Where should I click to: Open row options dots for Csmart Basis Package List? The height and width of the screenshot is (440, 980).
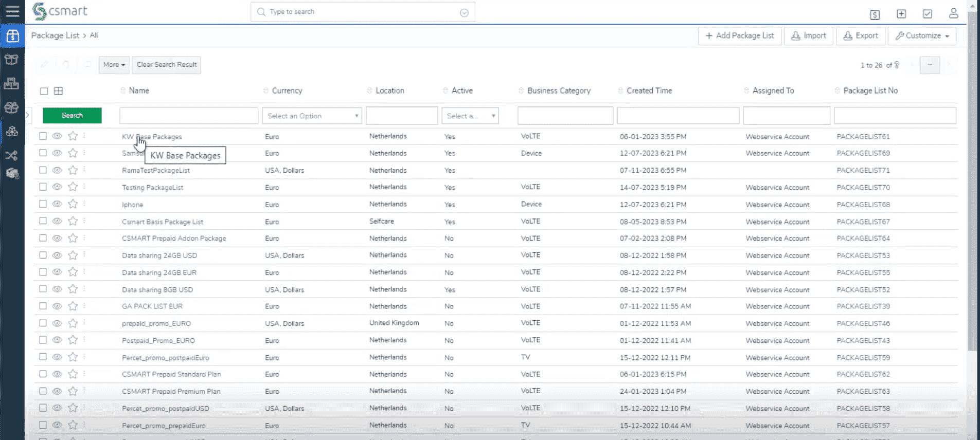coord(84,221)
